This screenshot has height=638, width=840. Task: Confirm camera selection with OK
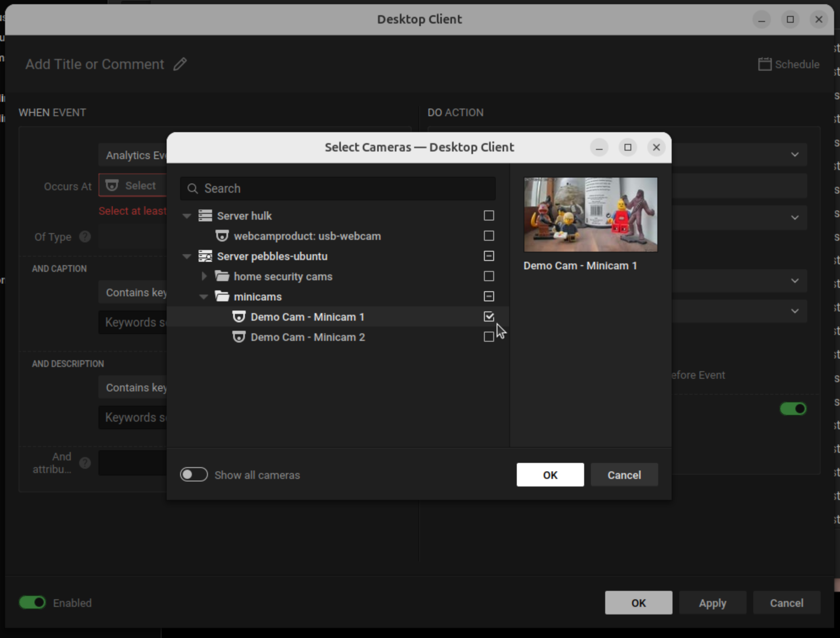click(550, 475)
